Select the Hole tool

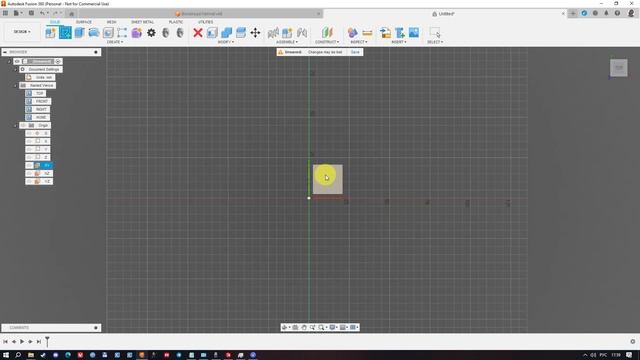pyautogui.click(x=108, y=33)
